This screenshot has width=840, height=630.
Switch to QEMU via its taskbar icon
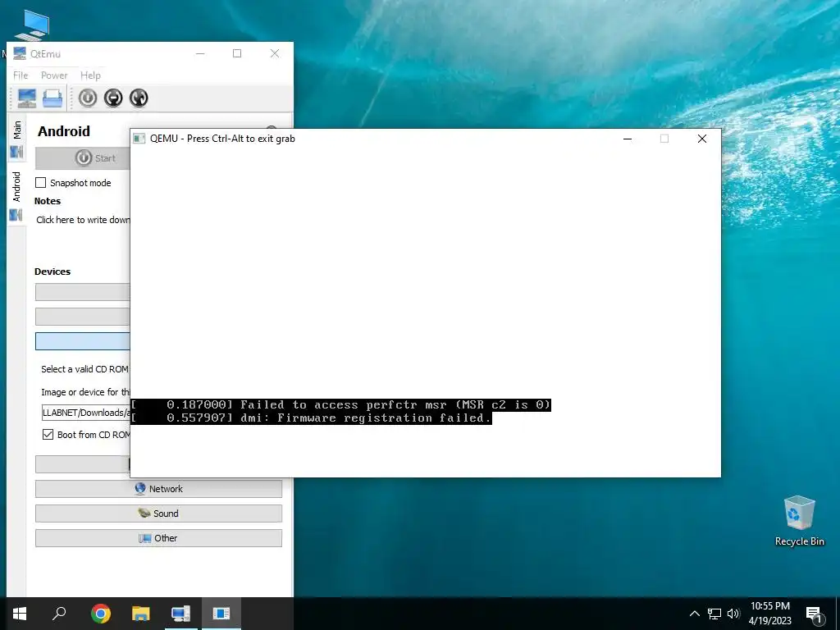(x=221, y=614)
